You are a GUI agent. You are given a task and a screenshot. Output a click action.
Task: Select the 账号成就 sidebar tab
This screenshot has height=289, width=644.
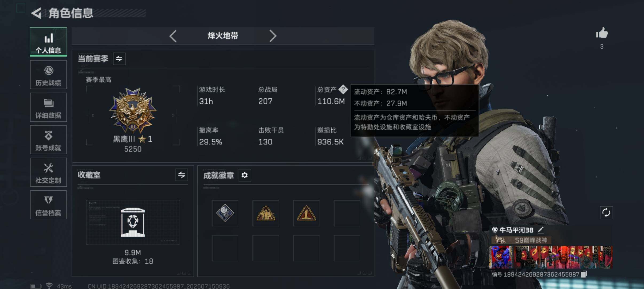pyautogui.click(x=48, y=140)
